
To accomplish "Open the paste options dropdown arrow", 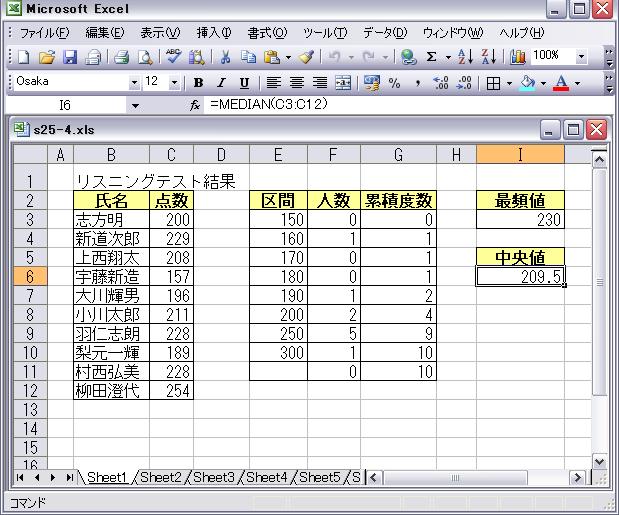I will click(x=289, y=58).
